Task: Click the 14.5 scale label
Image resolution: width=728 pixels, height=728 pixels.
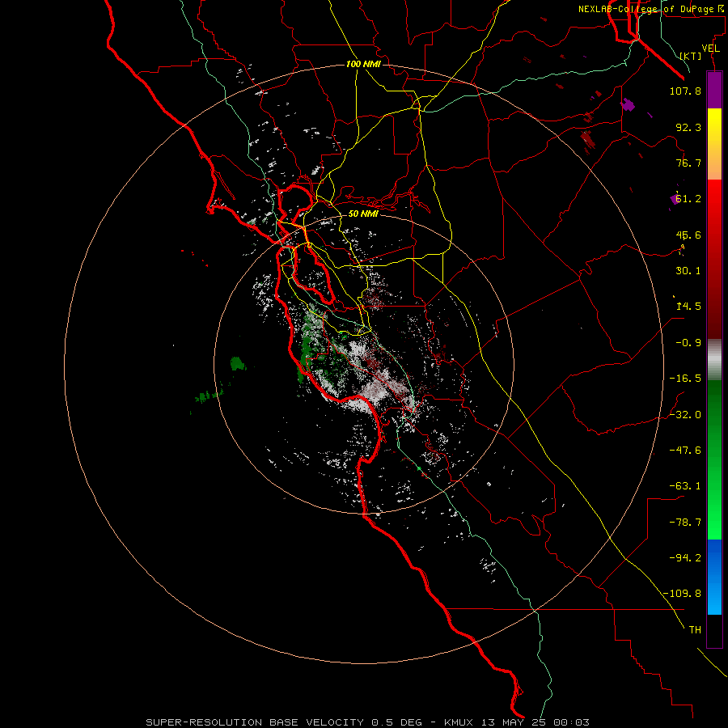Action: coord(688,307)
